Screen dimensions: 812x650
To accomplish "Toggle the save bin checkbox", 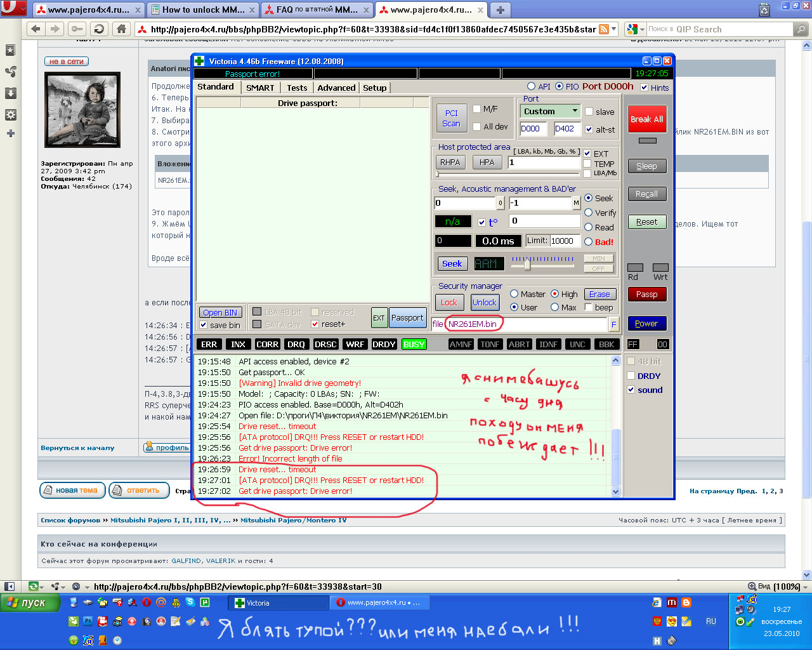I will pyautogui.click(x=204, y=325).
